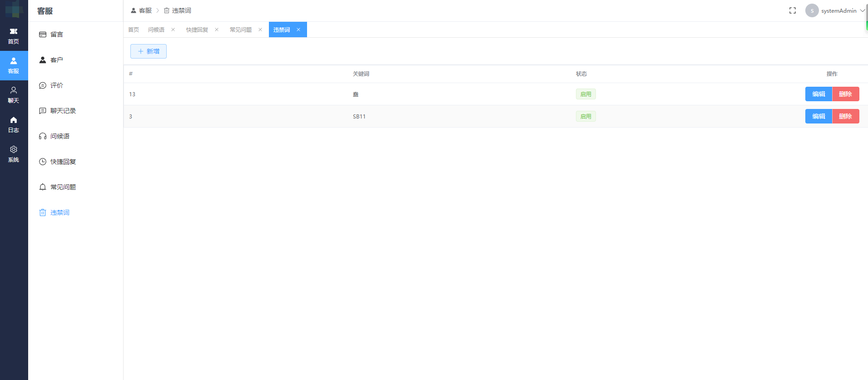
Task: Toggle fullscreen mode icon
Action: tap(793, 10)
